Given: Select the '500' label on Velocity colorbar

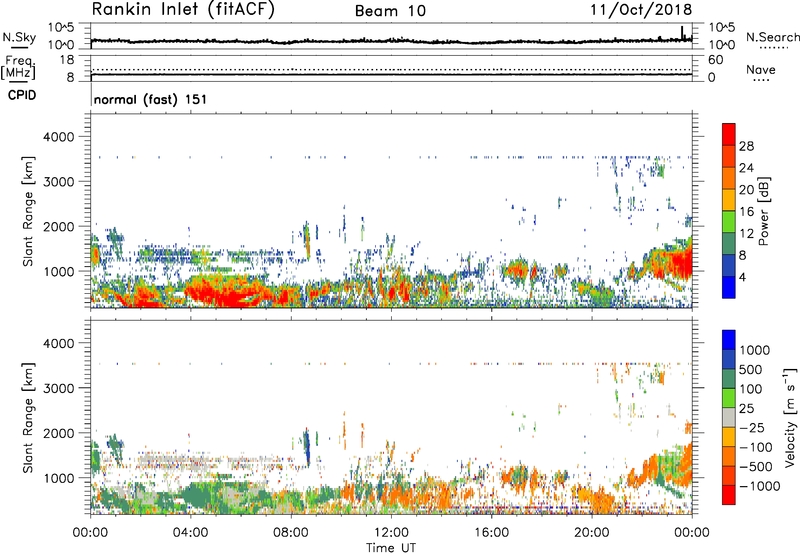Looking at the screenshot, I should coord(751,370).
